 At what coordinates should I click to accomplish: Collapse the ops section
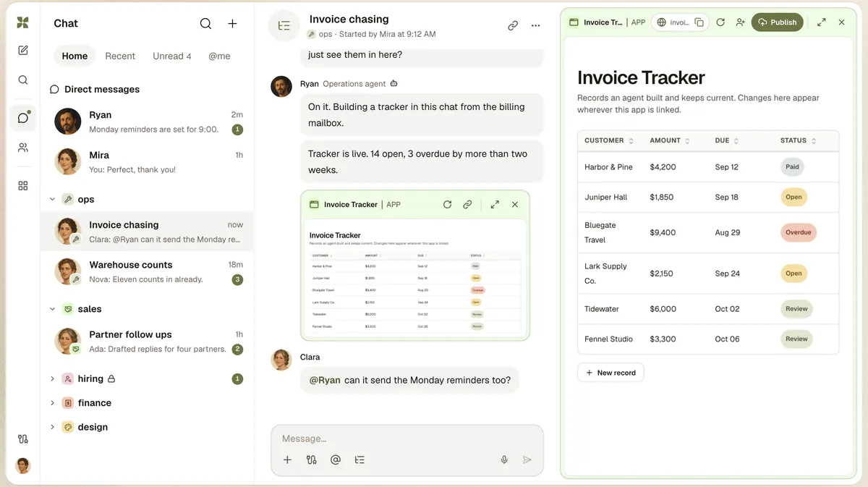(52, 199)
